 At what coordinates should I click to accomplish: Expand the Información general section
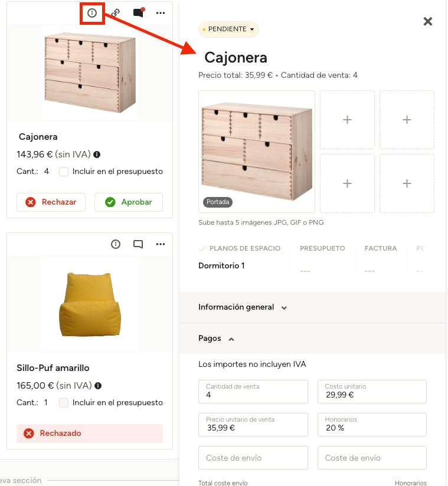click(x=243, y=307)
